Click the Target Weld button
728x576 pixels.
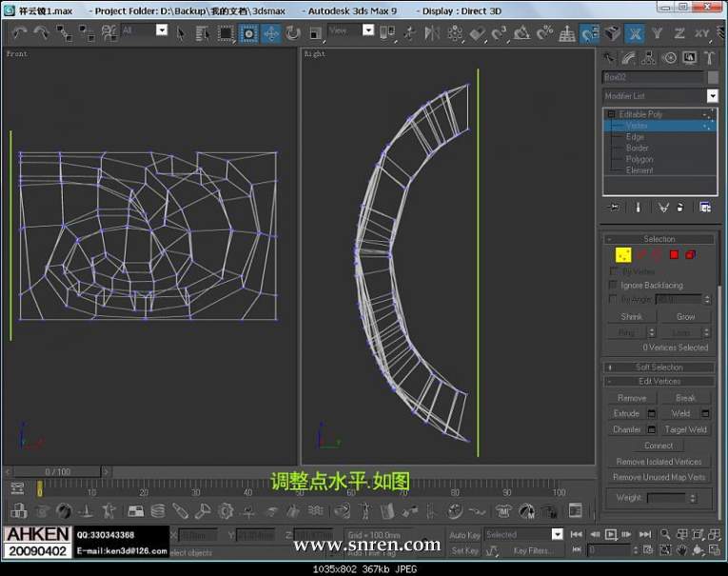coord(685,429)
